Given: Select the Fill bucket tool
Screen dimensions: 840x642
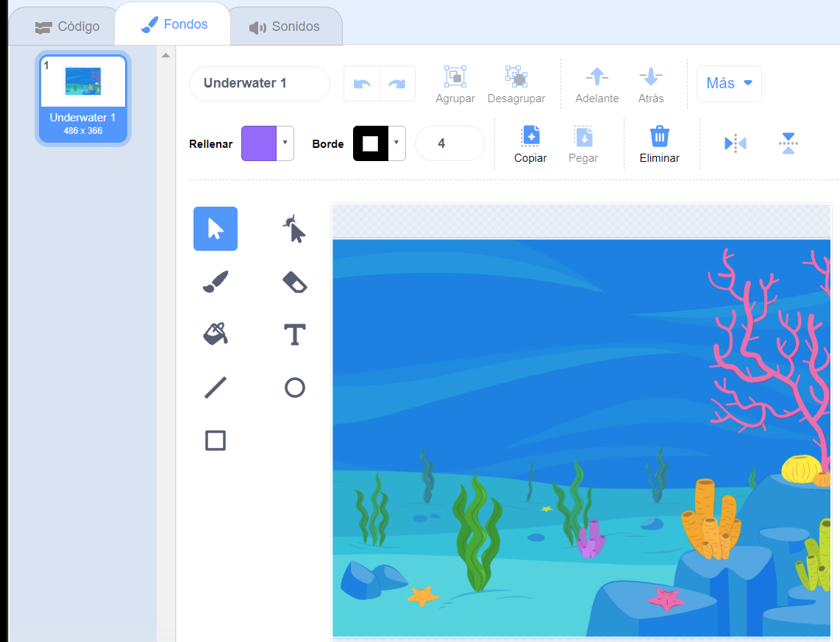Looking at the screenshot, I should (216, 334).
